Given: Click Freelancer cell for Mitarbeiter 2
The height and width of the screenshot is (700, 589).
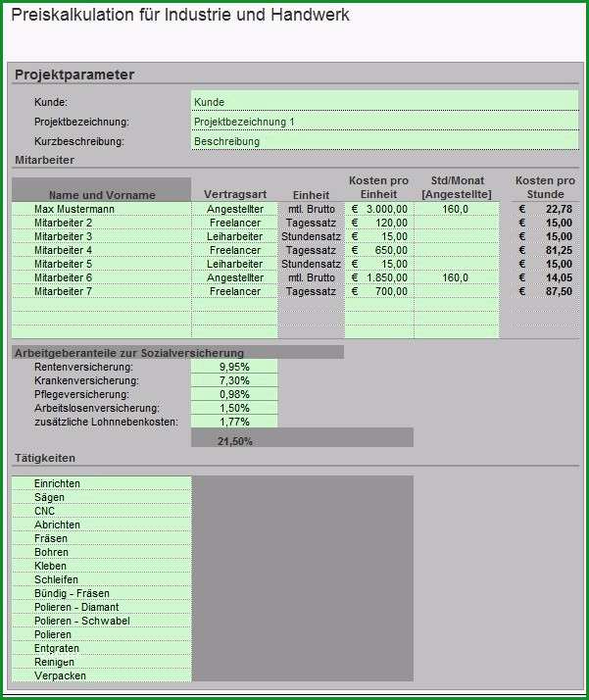Looking at the screenshot, I should click(x=234, y=223).
